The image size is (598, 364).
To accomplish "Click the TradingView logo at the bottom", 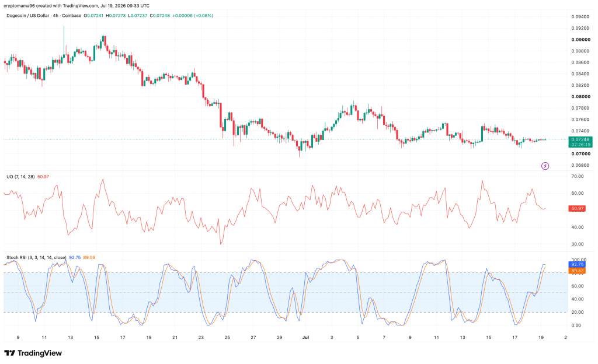I will click(x=33, y=353).
